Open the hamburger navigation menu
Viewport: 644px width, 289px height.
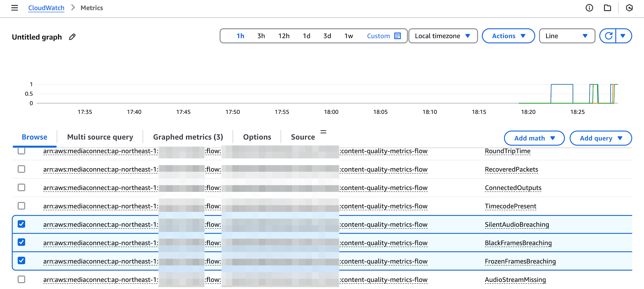point(14,8)
